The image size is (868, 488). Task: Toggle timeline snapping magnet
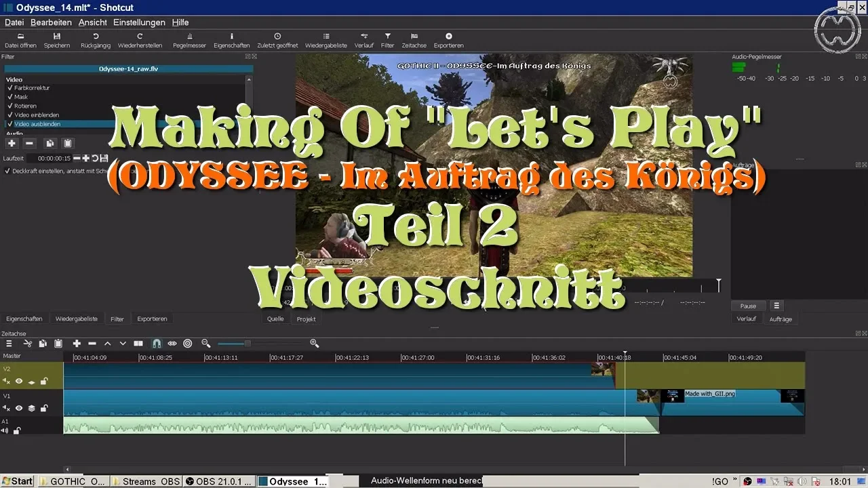coord(157,344)
